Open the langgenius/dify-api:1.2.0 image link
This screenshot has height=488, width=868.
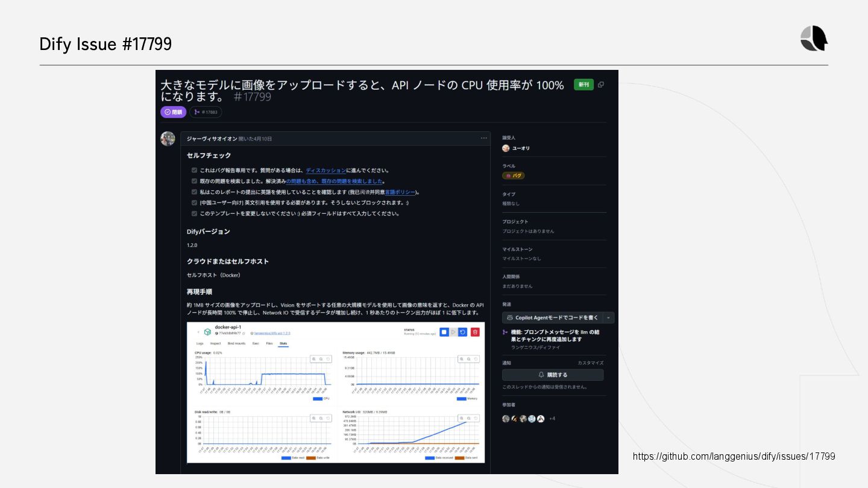click(x=272, y=333)
